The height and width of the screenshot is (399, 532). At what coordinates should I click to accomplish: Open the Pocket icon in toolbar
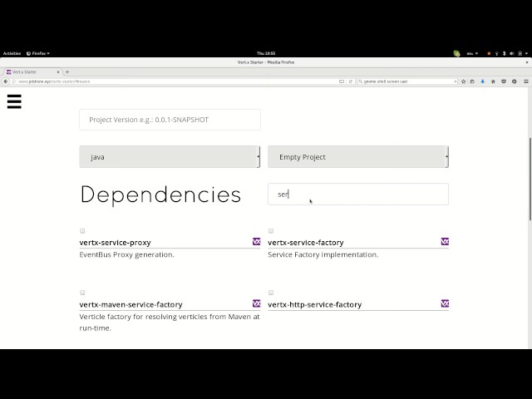[504, 81]
